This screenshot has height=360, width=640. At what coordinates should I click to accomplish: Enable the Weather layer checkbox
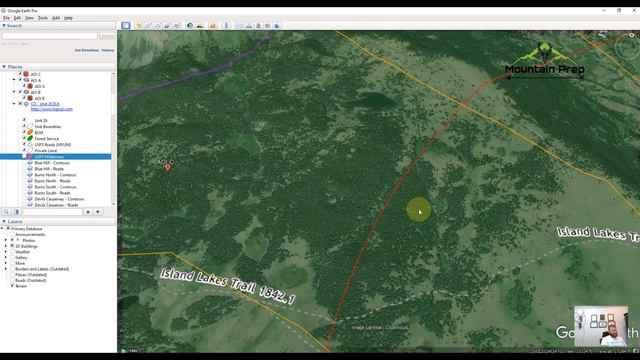[x=12, y=252]
